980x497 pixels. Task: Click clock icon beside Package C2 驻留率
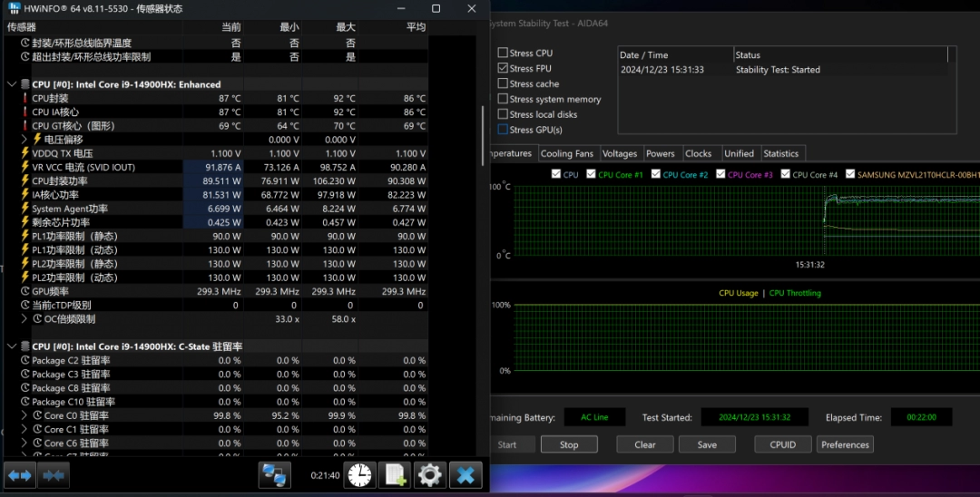25,360
